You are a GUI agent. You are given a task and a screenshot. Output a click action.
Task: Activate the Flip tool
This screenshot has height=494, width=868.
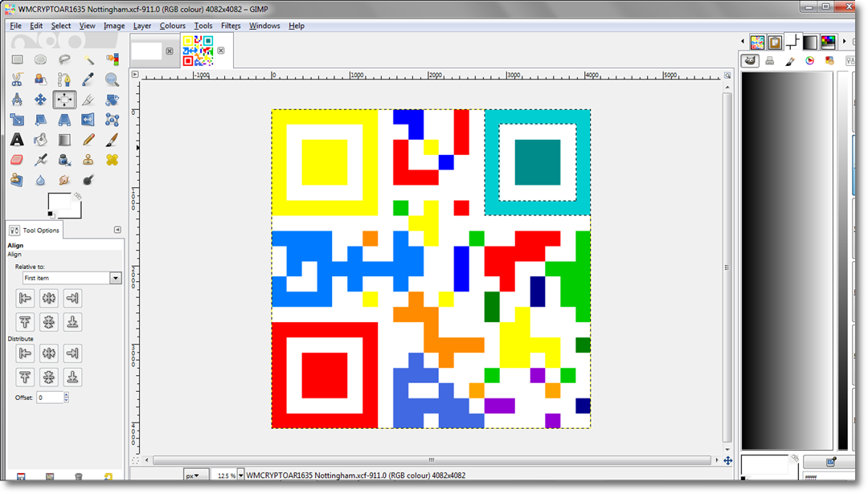click(x=88, y=120)
